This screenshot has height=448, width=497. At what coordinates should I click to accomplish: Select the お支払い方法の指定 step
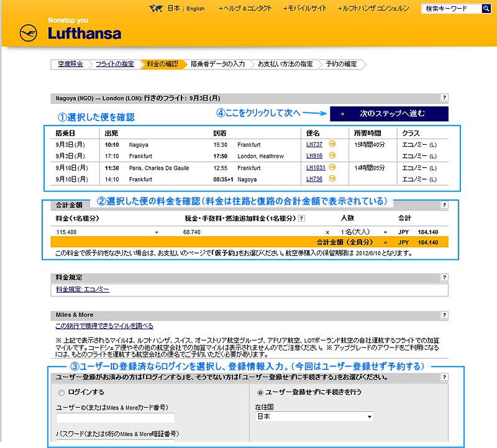285,64
